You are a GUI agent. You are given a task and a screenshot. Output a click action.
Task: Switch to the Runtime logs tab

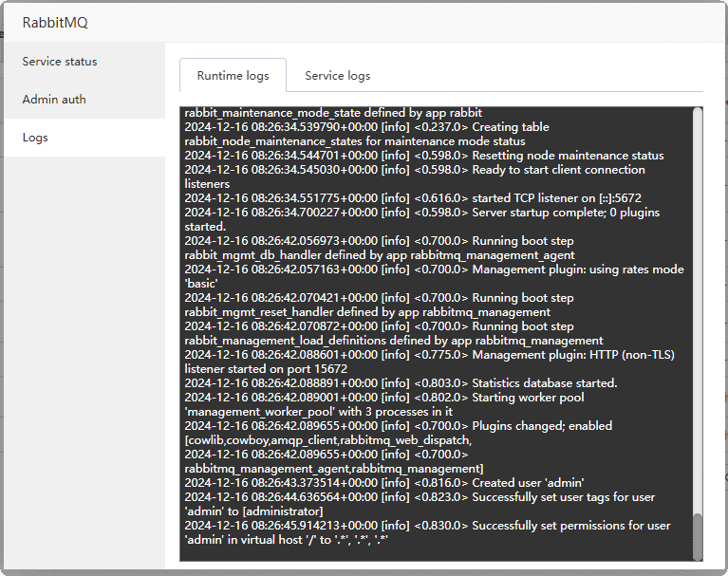tap(233, 75)
